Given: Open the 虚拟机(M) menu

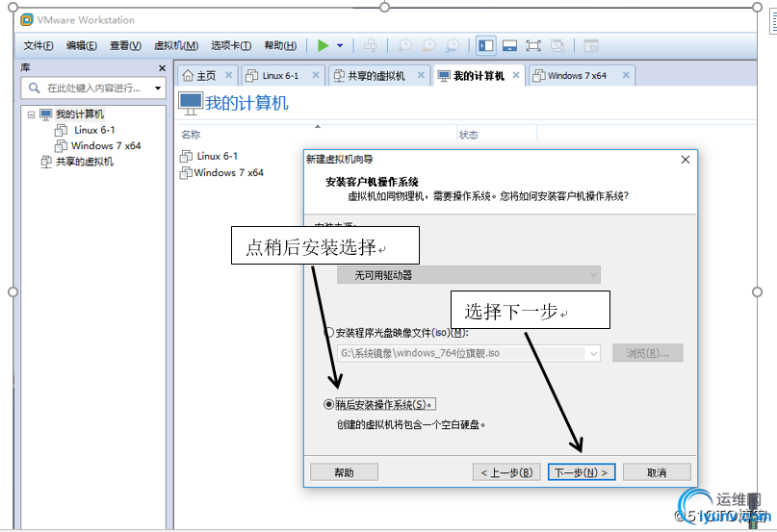Looking at the screenshot, I should (x=176, y=45).
